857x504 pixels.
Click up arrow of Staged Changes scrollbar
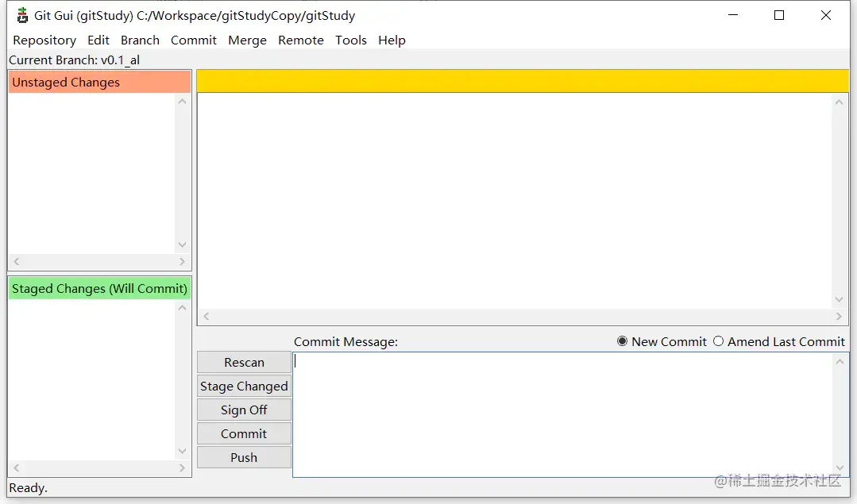pos(183,308)
